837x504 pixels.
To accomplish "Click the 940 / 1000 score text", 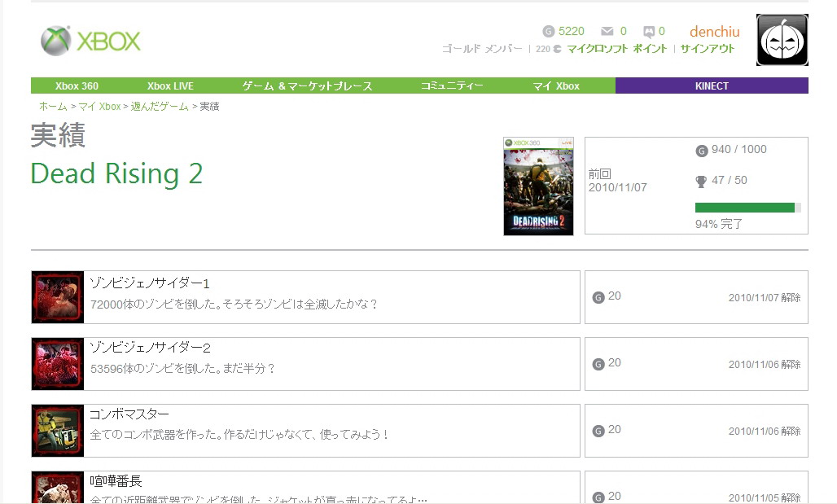I will [x=738, y=150].
